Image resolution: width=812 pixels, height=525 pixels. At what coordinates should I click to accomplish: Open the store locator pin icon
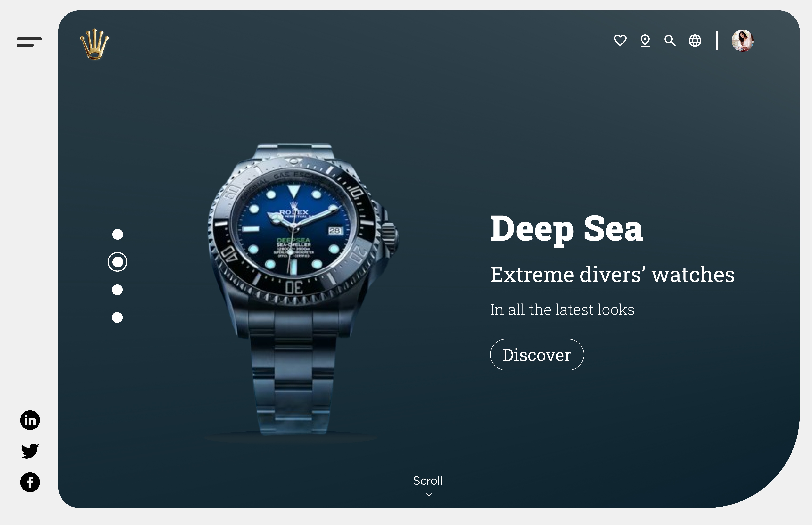pos(645,41)
